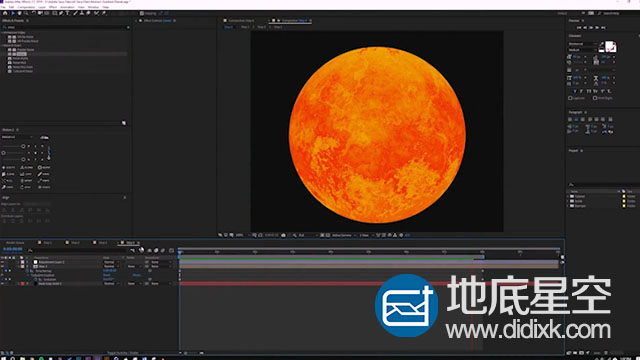
Task: Select the Brush tool
Action: [75, 13]
